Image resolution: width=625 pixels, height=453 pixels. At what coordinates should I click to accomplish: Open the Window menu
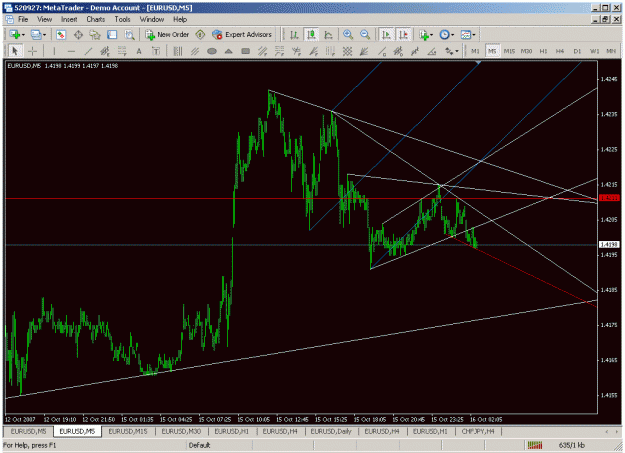[x=151, y=19]
